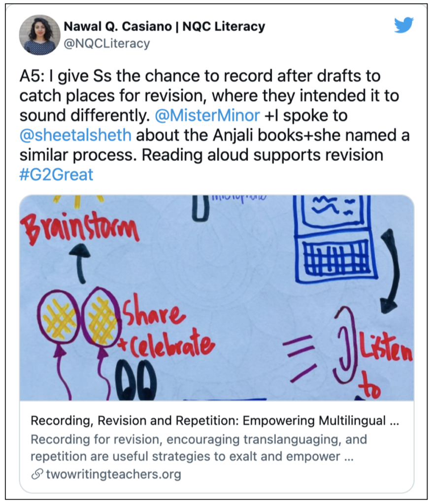Viewport: 431px width, 504px height.
Task: Click the link chain icon beside twowritingteachers.org
Action: click(x=37, y=474)
